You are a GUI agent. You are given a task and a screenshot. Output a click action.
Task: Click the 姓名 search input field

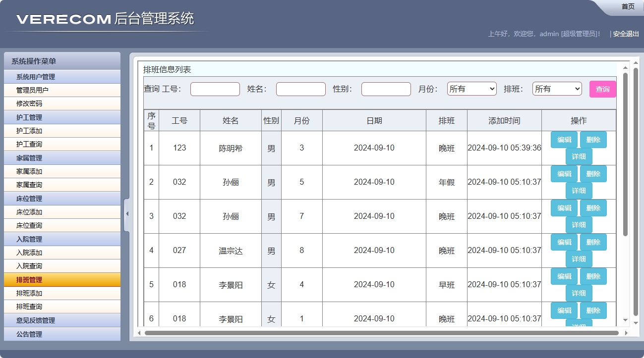pyautogui.click(x=300, y=89)
